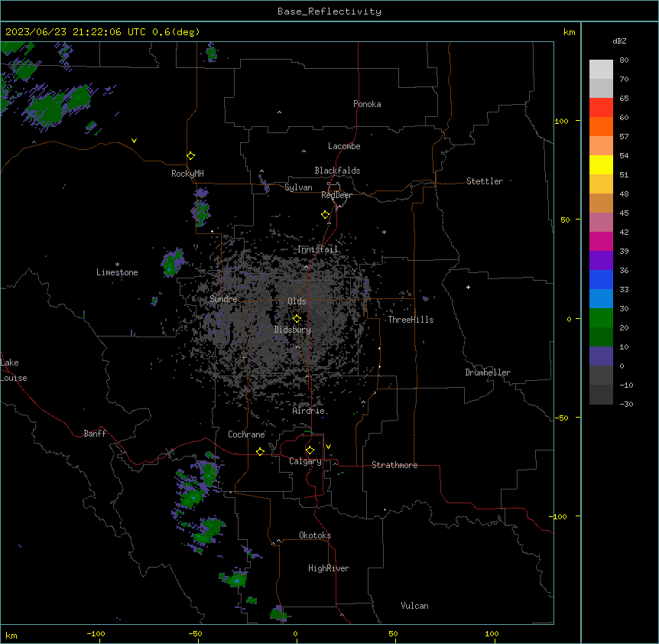Click the Airdrie city label
Viewport: 659px width, 644px height.
click(x=308, y=411)
